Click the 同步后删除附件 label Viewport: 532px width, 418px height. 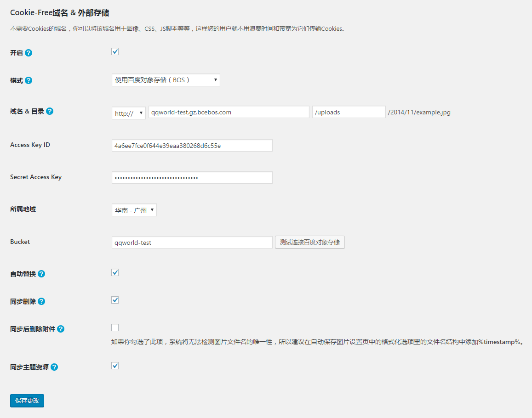pyautogui.click(x=33, y=329)
